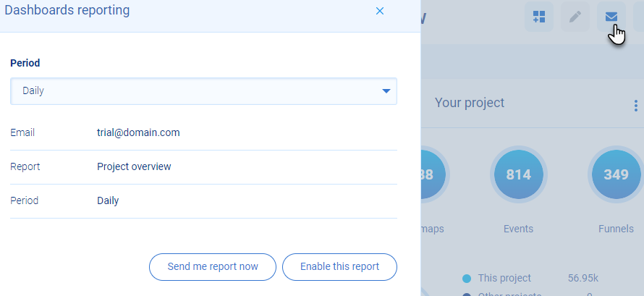
Task: Click the Period dropdown arrow
Action: (x=386, y=90)
